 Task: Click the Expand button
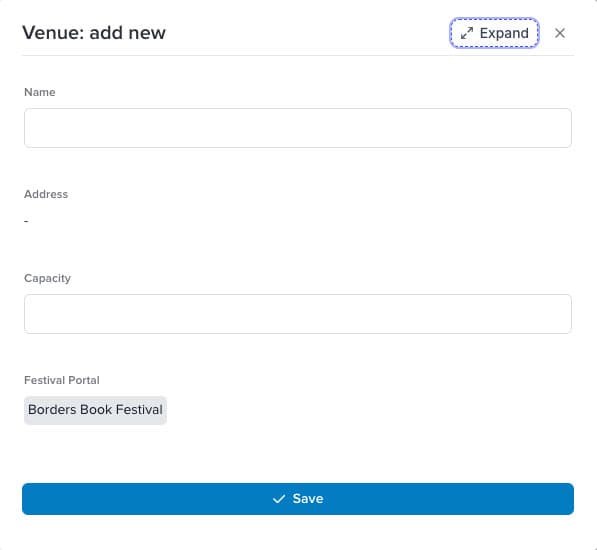click(494, 33)
